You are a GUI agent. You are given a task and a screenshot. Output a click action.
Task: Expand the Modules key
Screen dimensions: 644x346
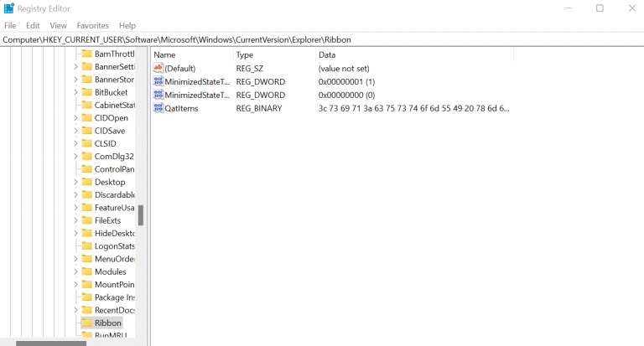click(x=75, y=271)
